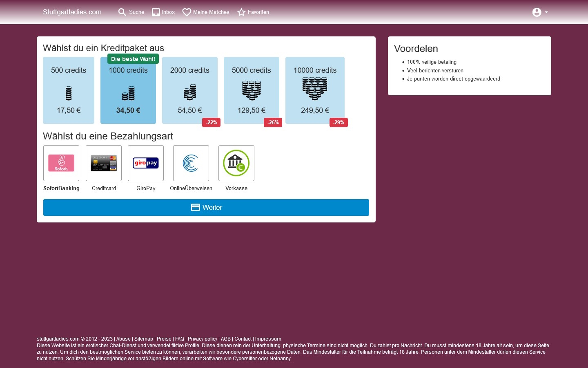Image resolution: width=588 pixels, height=368 pixels.
Task: Select the 1000 credits package
Action: [128, 90]
